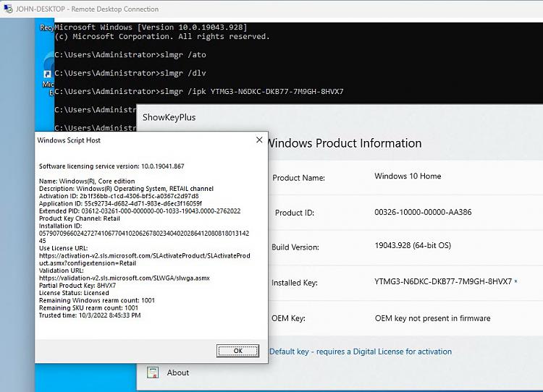
Task: Click OEM key not present in firmware text
Action: click(x=432, y=318)
